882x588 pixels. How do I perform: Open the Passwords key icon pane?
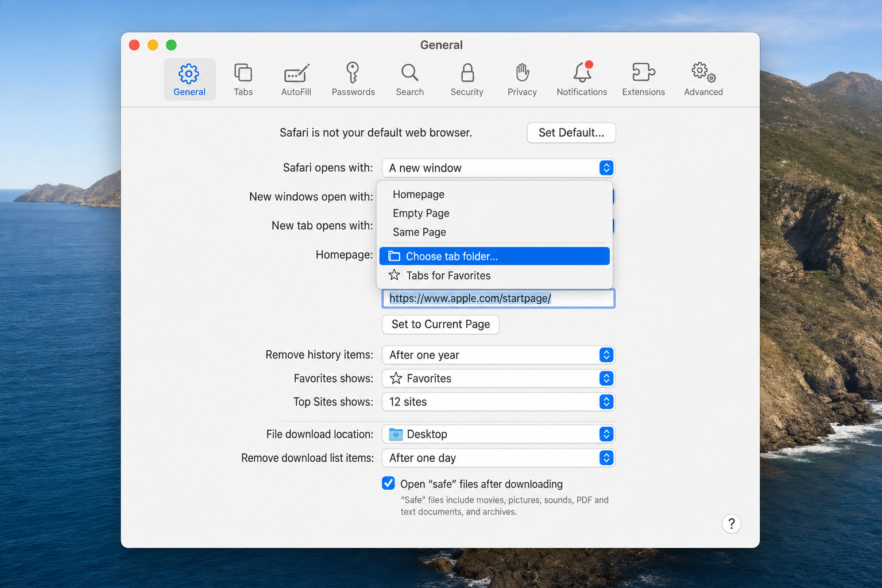click(x=353, y=80)
